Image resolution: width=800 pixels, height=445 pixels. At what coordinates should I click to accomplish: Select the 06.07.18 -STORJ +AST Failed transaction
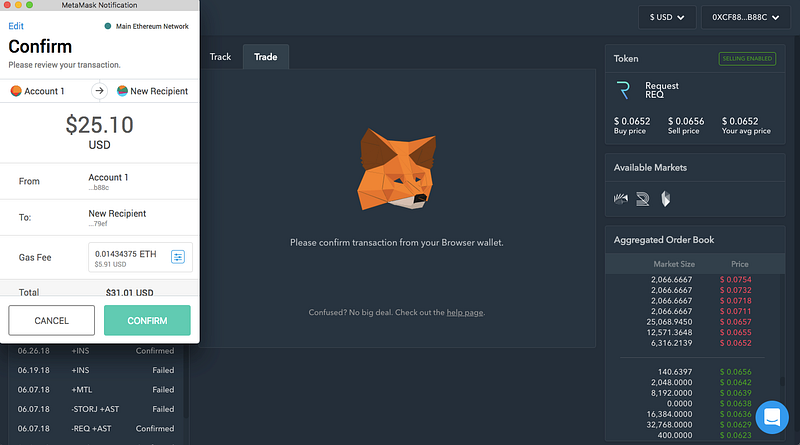pyautogui.click(x=96, y=409)
